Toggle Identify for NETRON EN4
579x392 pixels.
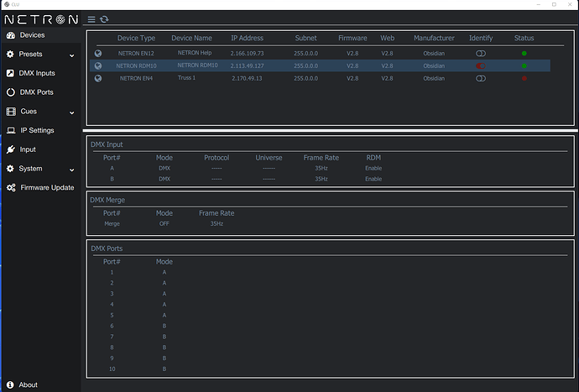point(481,78)
